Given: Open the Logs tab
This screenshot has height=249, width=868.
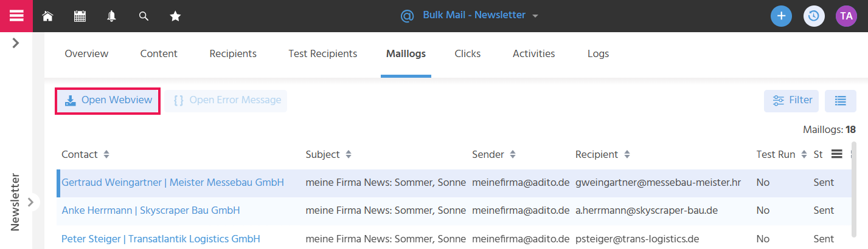Looking at the screenshot, I should 598,53.
